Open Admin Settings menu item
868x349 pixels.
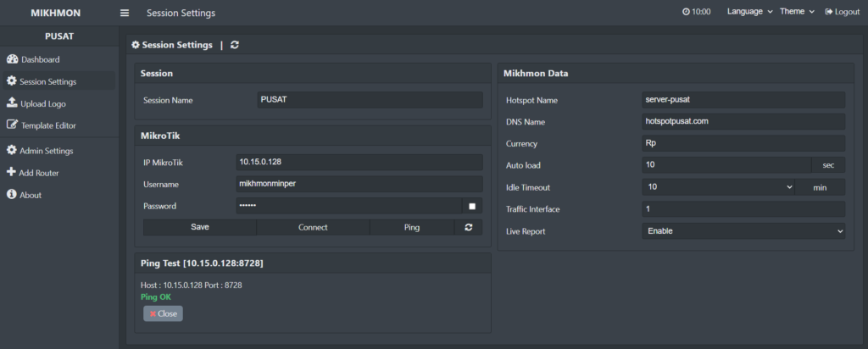[59, 151]
